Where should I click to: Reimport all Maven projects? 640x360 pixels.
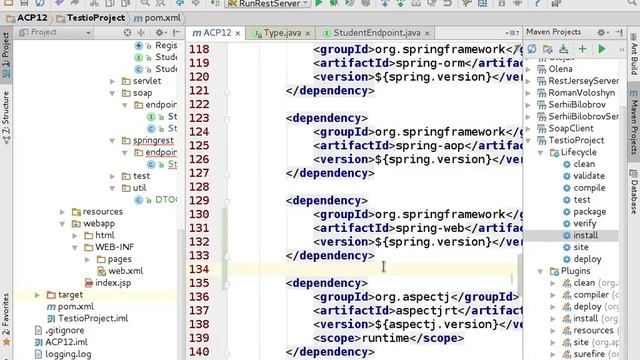click(x=532, y=49)
